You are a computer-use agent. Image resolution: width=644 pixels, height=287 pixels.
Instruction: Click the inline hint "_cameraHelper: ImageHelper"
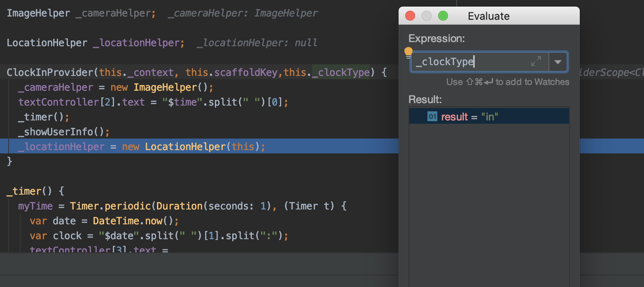tap(243, 13)
